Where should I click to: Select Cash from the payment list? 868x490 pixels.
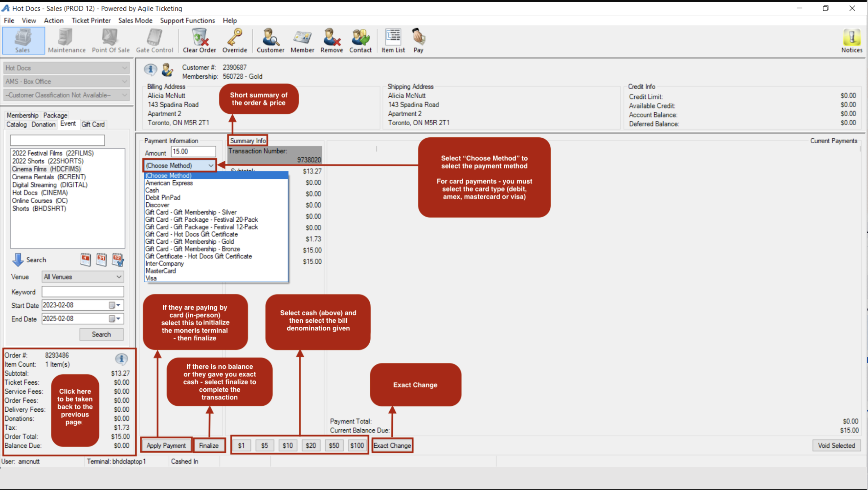(x=152, y=190)
